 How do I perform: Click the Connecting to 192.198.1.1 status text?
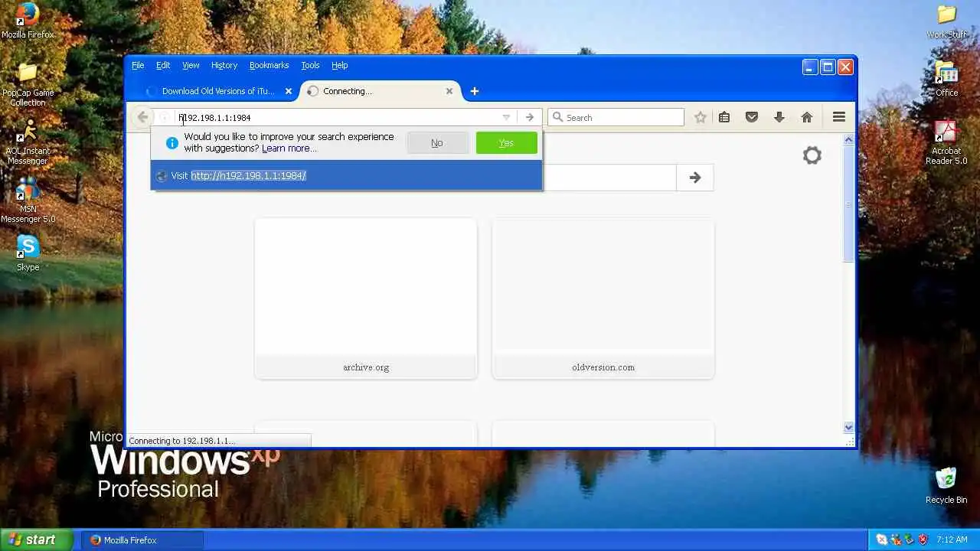tap(181, 441)
